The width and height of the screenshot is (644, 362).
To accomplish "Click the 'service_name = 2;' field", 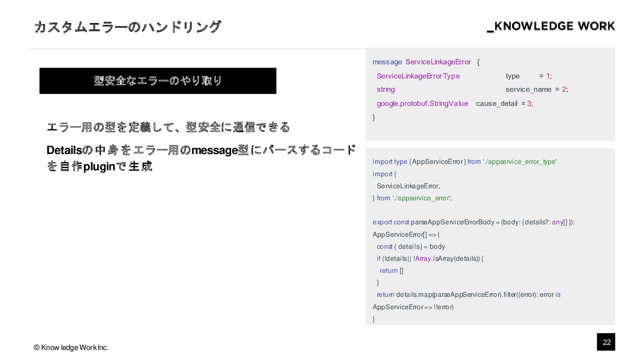I will pos(537,89).
